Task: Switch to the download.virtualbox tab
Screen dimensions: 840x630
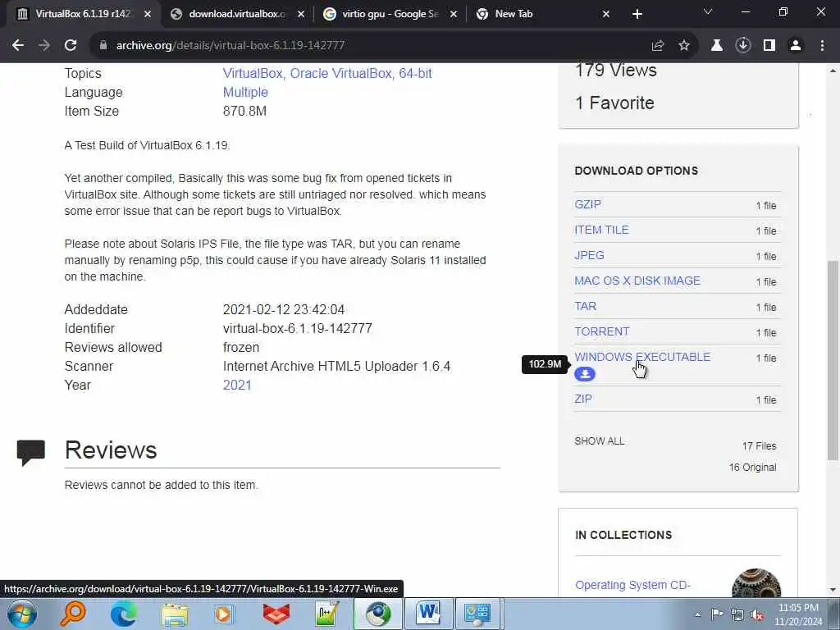Action: point(237,14)
